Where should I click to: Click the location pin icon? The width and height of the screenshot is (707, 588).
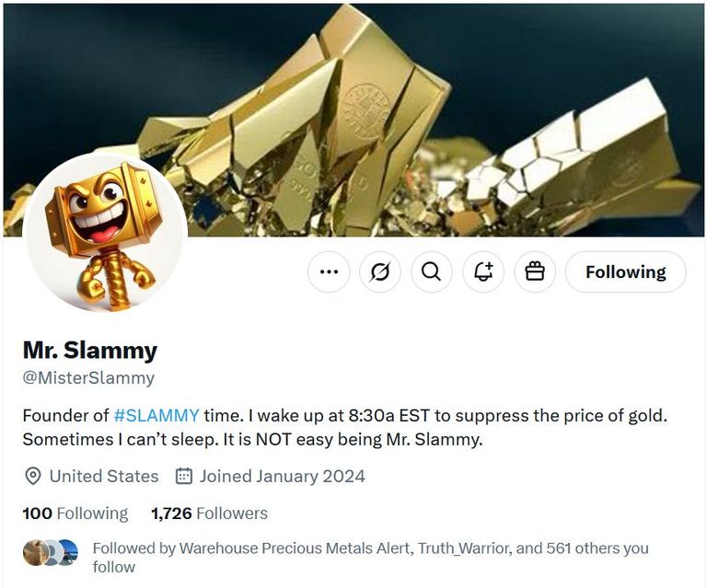32,476
